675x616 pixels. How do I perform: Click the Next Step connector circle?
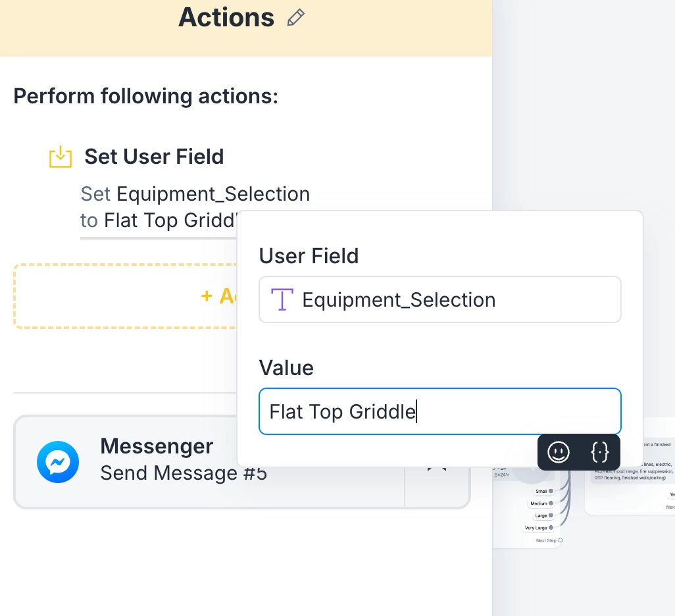(560, 540)
